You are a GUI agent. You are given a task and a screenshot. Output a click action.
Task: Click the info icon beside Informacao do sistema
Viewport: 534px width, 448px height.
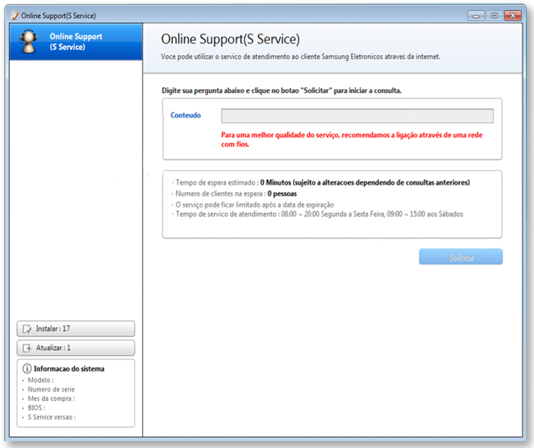(27, 369)
